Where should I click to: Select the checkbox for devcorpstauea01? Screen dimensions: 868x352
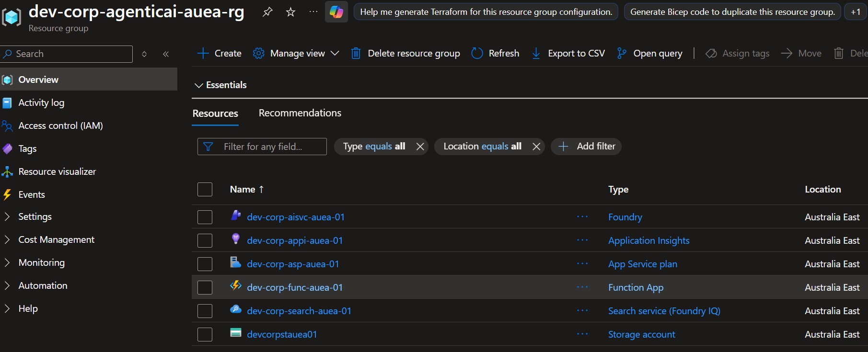205,334
